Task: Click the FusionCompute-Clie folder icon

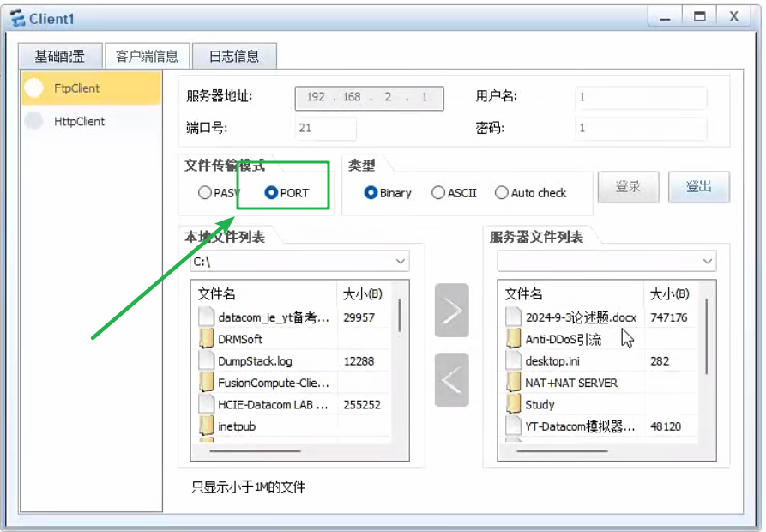Action: click(x=207, y=382)
